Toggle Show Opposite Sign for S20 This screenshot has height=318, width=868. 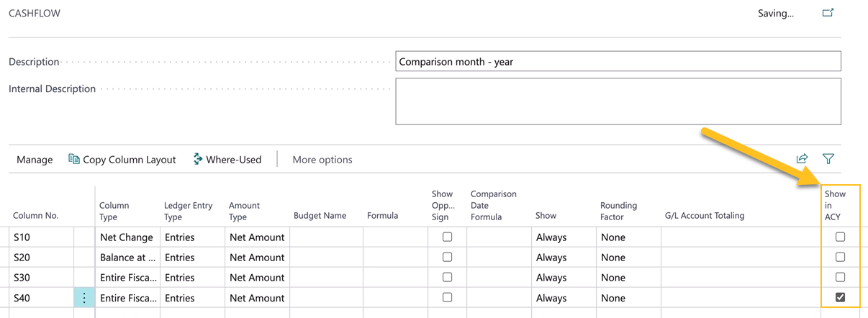coord(447,257)
